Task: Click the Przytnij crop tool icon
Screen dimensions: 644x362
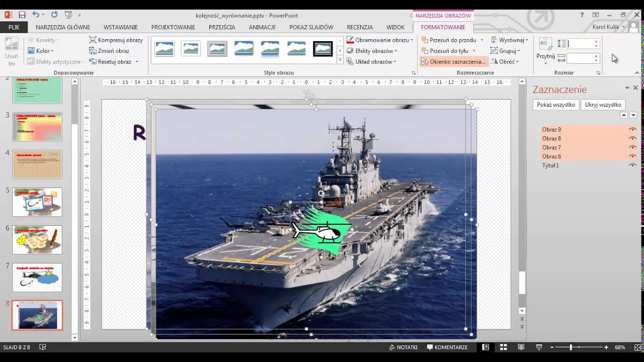Action: click(x=545, y=44)
